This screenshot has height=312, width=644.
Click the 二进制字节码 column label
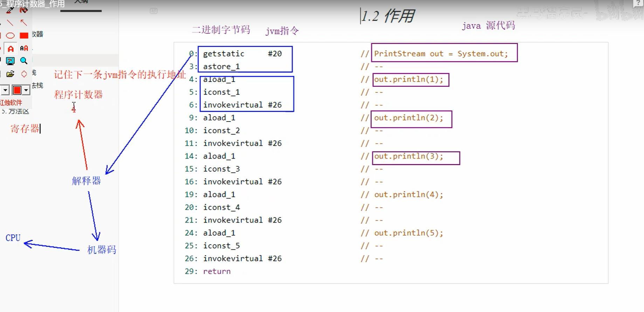(221, 30)
